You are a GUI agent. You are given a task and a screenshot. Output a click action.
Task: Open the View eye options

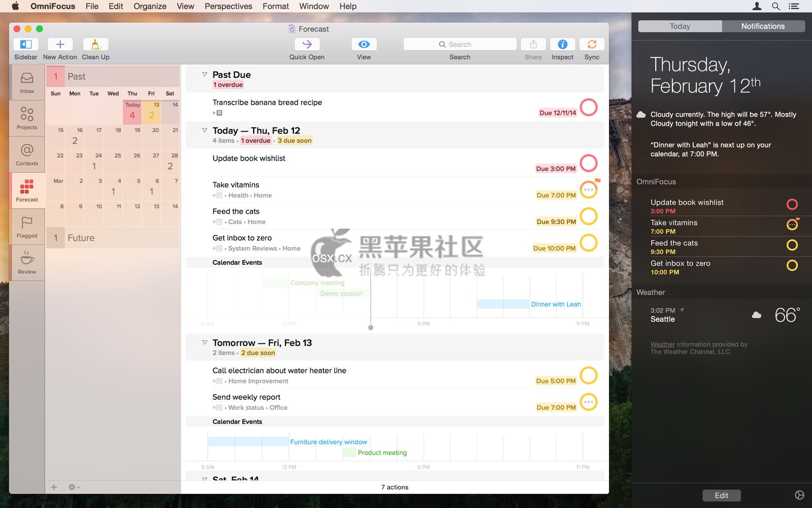click(x=364, y=45)
